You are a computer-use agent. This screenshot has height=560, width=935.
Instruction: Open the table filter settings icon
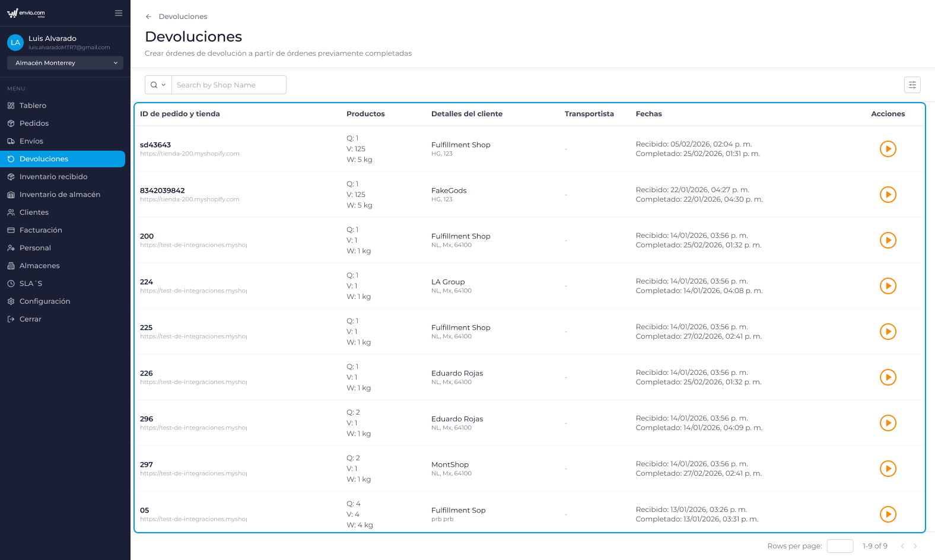pos(912,85)
